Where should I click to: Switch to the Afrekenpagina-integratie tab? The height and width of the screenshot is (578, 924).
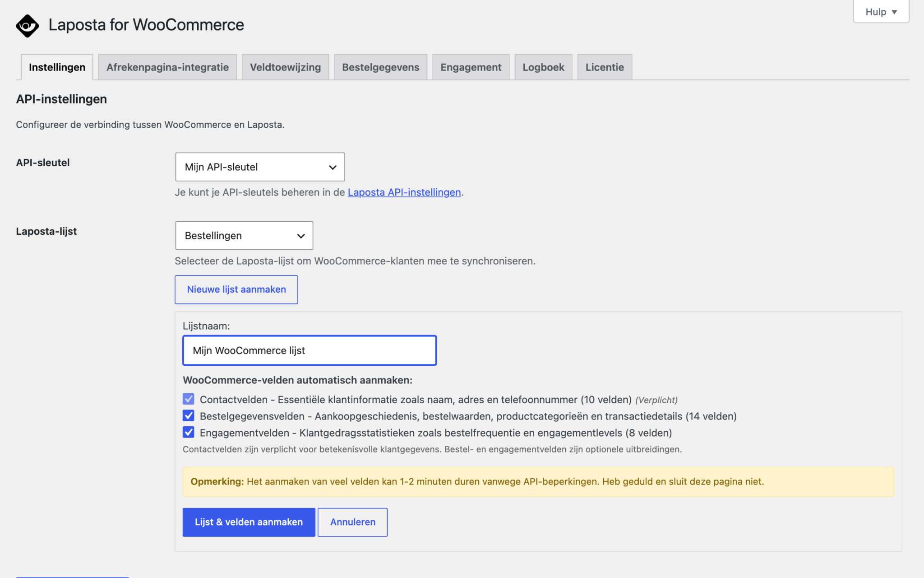tap(167, 67)
